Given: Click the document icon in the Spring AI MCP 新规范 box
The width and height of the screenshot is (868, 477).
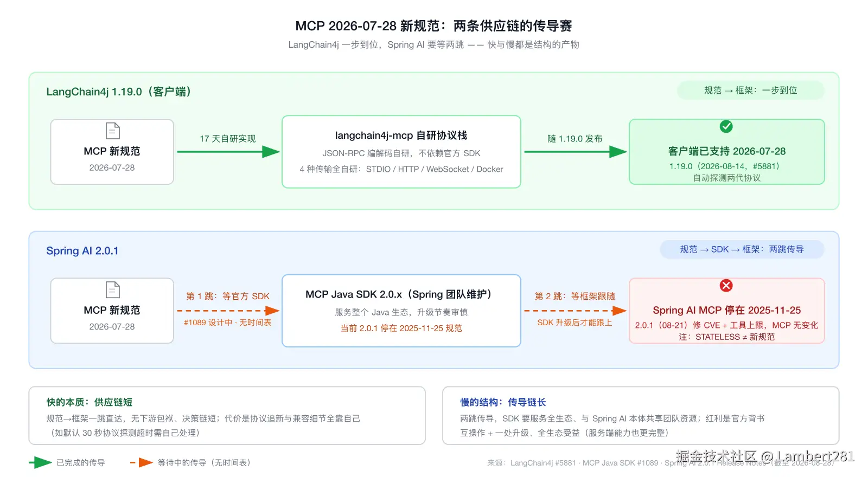Looking at the screenshot, I should [112, 290].
